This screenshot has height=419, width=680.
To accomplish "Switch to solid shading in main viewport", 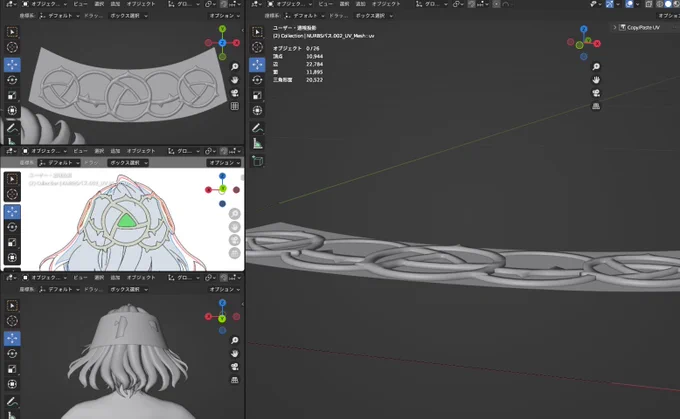I will tap(668, 4).
